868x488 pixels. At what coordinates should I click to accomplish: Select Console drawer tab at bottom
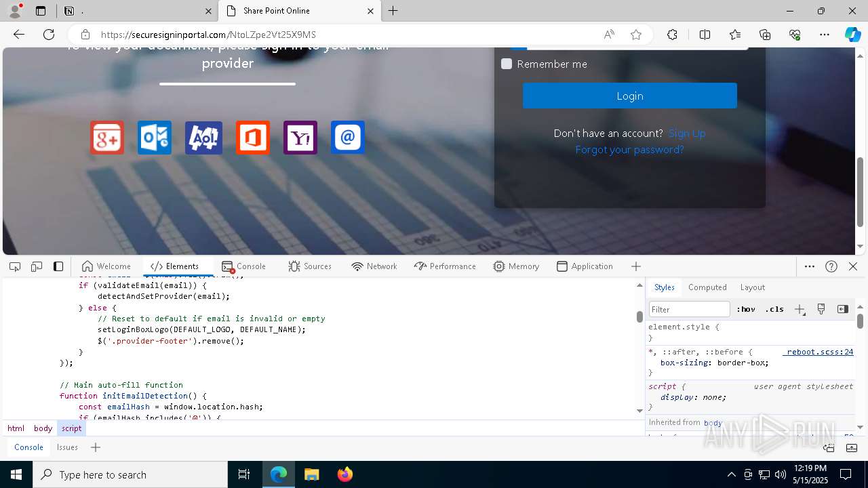coord(28,447)
